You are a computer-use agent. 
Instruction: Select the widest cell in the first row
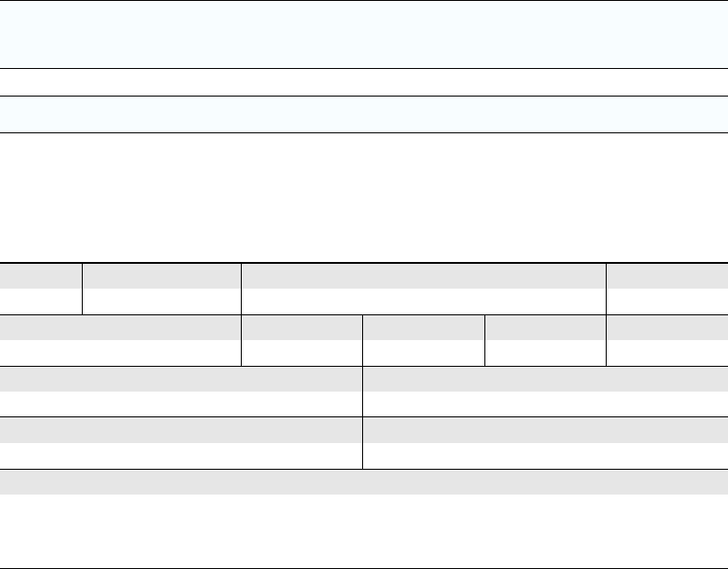coord(424,289)
